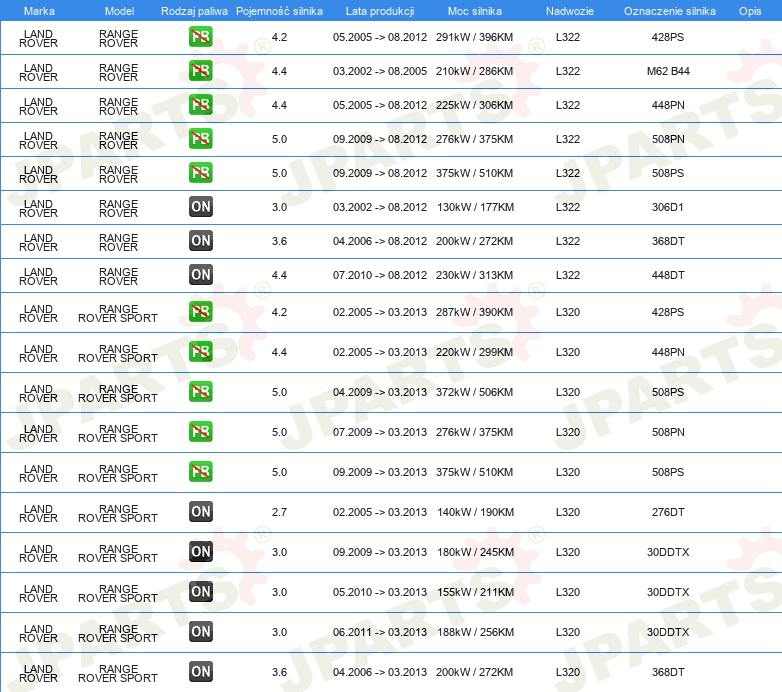Click the 180kW / 245KM power value
Screen dimensions: 782x692
pyautogui.click(x=475, y=552)
